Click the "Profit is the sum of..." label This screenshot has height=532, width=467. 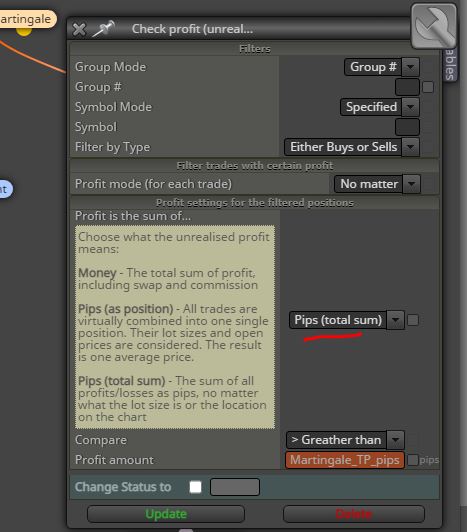133,216
